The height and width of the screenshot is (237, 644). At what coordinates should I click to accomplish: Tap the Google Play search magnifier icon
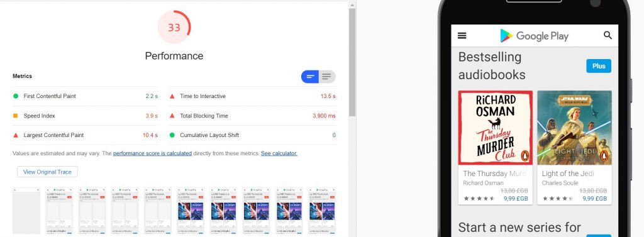click(x=608, y=35)
